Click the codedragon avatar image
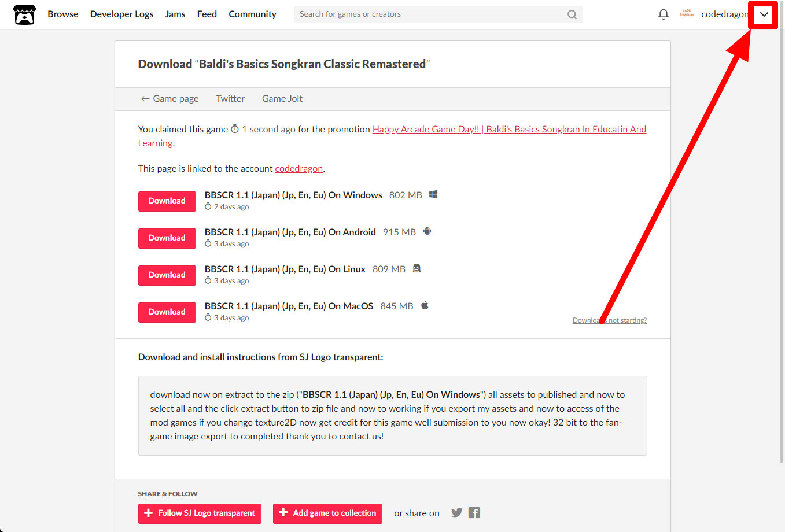785x532 pixels. click(687, 14)
